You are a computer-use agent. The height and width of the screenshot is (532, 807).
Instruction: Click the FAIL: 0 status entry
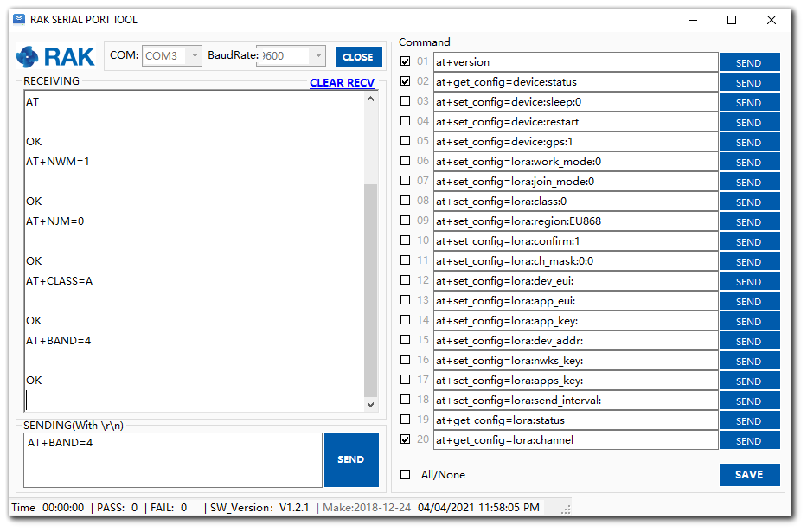(x=169, y=507)
